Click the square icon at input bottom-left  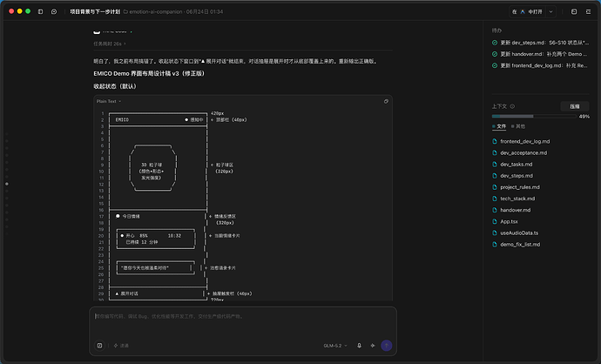(x=99, y=345)
